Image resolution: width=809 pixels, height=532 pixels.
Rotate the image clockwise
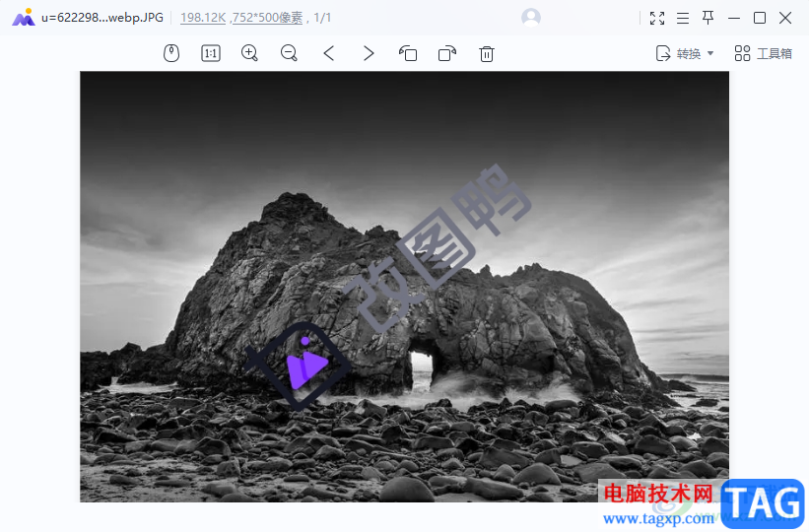coord(446,53)
